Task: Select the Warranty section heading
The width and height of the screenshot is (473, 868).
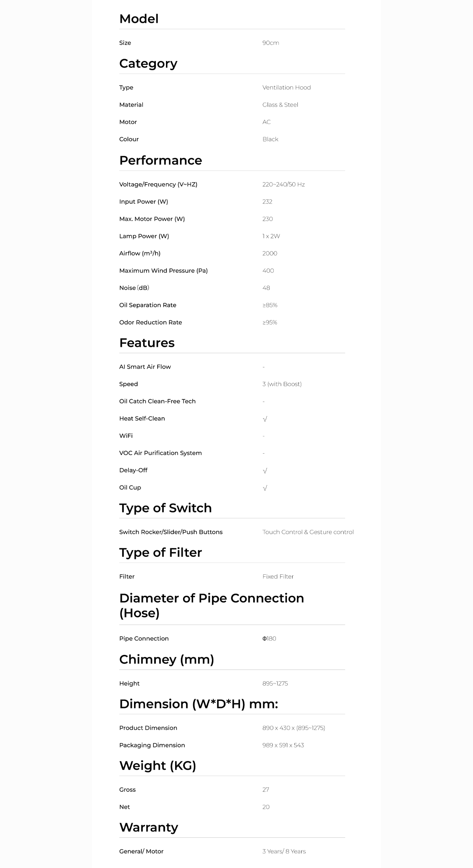Action: (x=149, y=828)
